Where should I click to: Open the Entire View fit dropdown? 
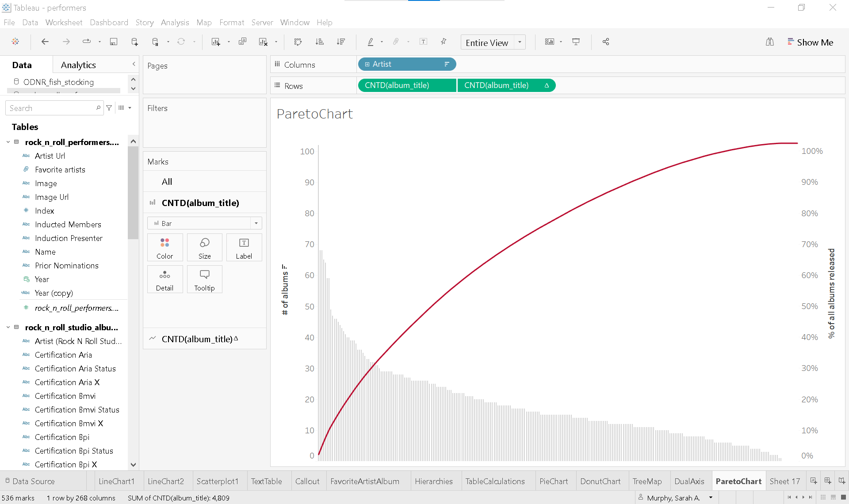pos(520,42)
